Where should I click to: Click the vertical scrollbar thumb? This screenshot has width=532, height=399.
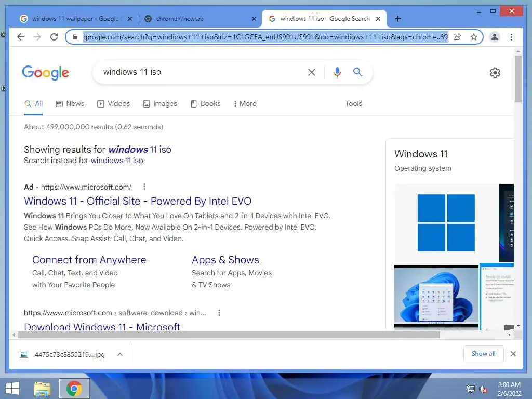[518, 79]
